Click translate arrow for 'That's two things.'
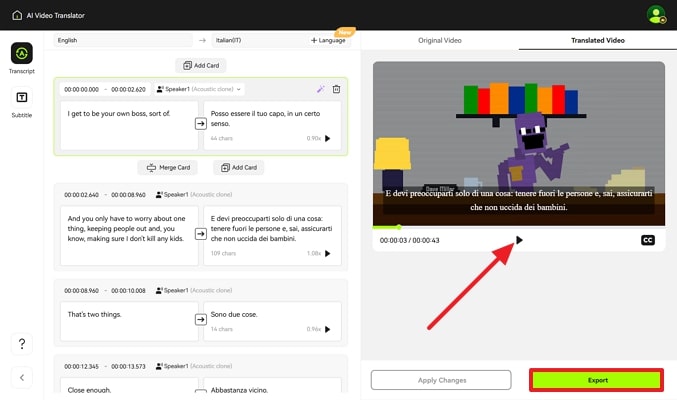Image resolution: width=677 pixels, height=400 pixels. [201, 319]
